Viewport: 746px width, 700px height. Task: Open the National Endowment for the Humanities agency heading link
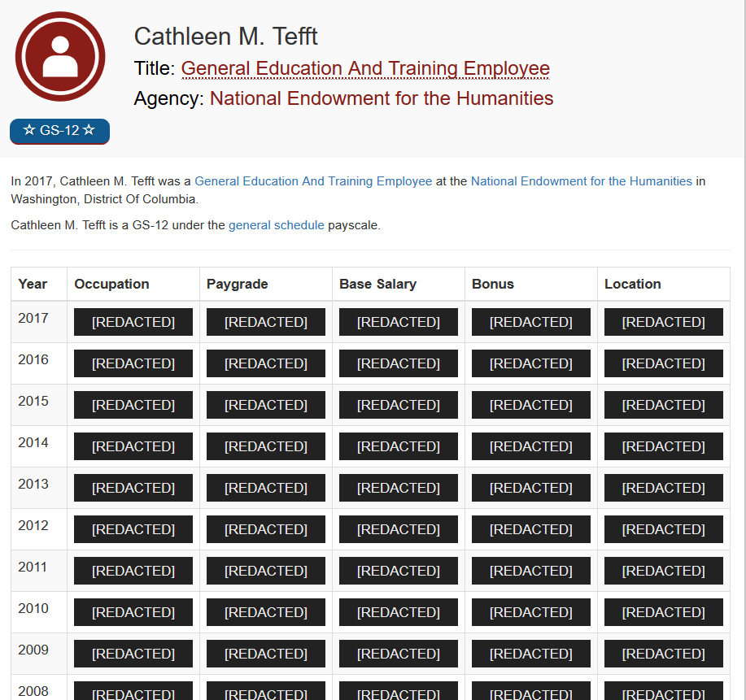click(x=382, y=98)
